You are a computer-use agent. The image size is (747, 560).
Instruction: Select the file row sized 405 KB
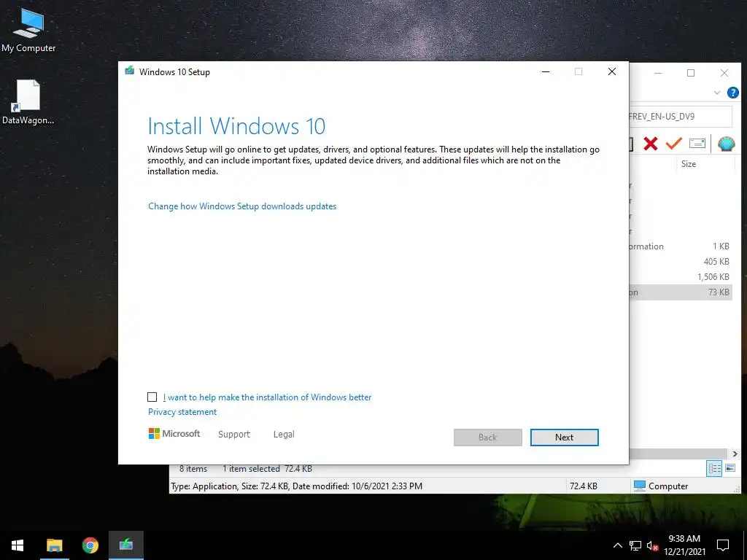tap(681, 262)
